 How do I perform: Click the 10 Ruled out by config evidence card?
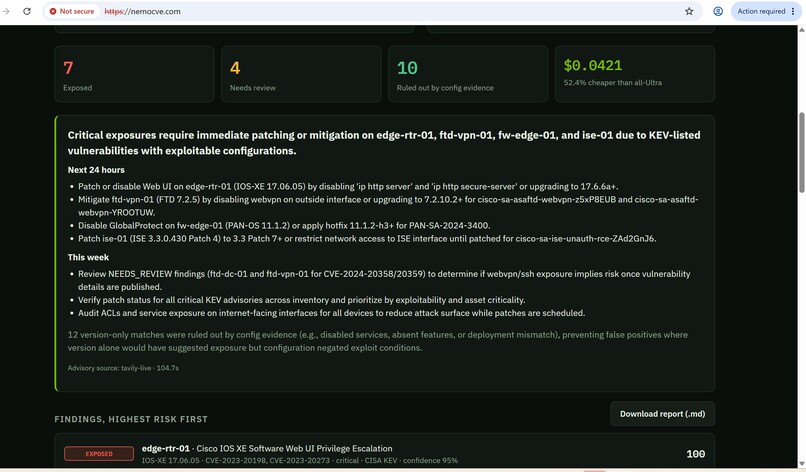coord(468,74)
